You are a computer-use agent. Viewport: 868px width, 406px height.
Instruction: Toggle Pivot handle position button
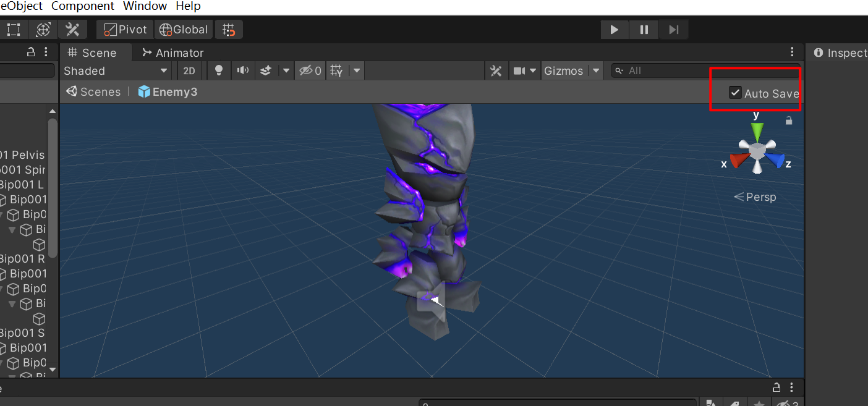point(126,30)
